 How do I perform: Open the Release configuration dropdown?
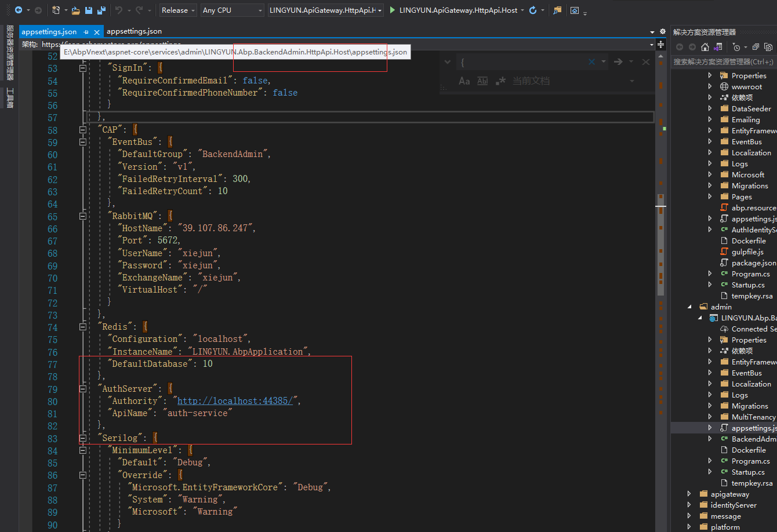coord(177,10)
